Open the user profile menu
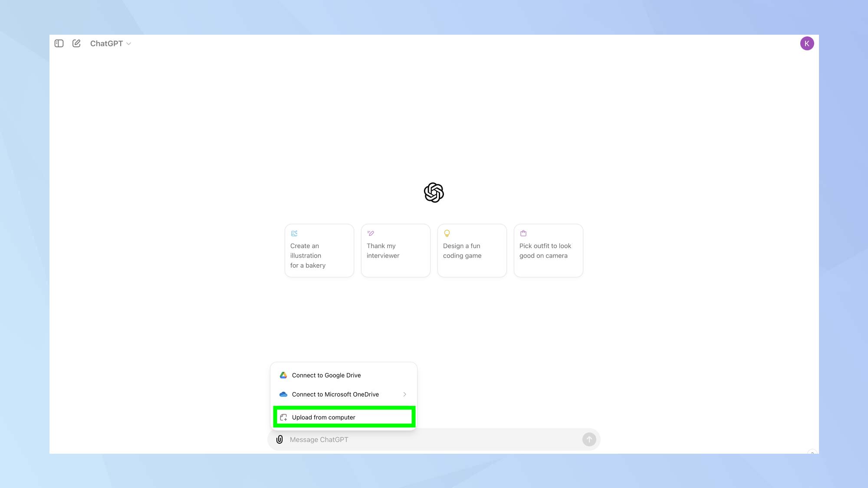 tap(807, 43)
